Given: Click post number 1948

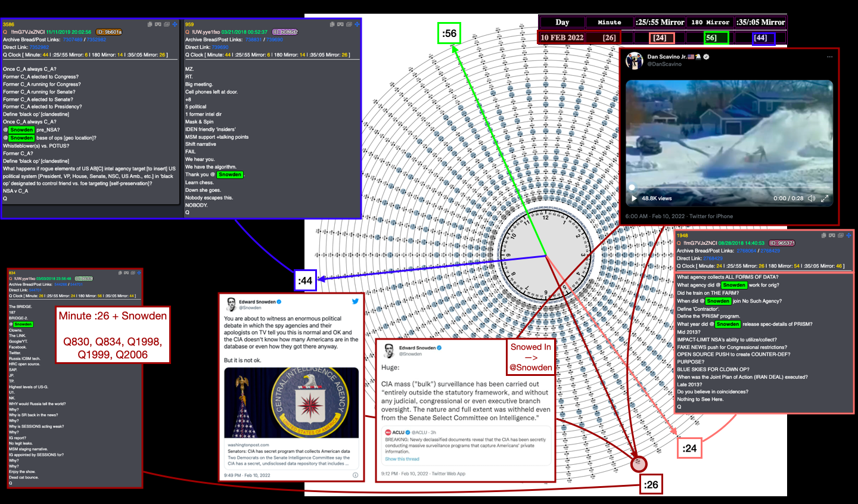Looking at the screenshot, I should click(x=682, y=235).
